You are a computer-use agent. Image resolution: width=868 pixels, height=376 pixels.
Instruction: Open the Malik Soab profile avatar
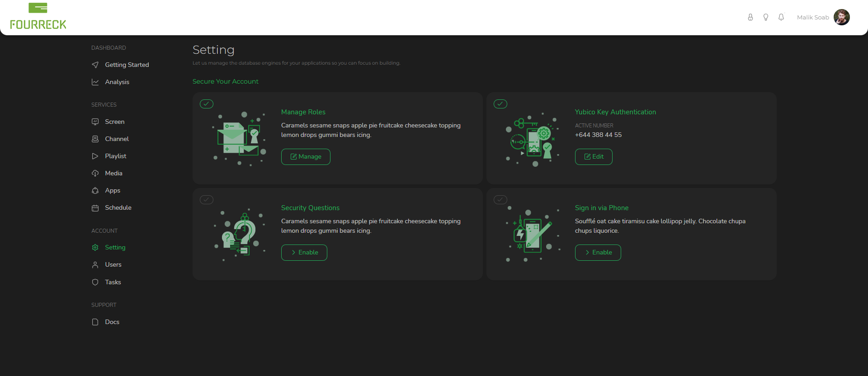click(841, 17)
